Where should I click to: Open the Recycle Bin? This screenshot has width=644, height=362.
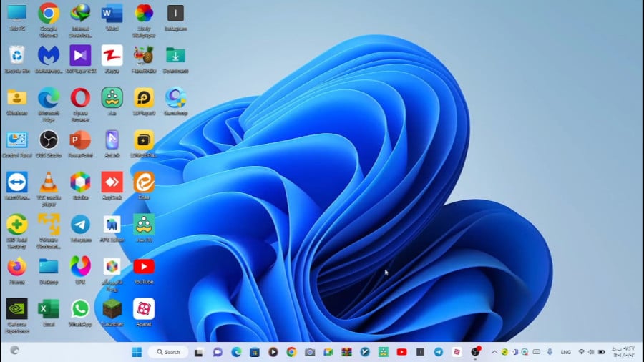coord(16,55)
